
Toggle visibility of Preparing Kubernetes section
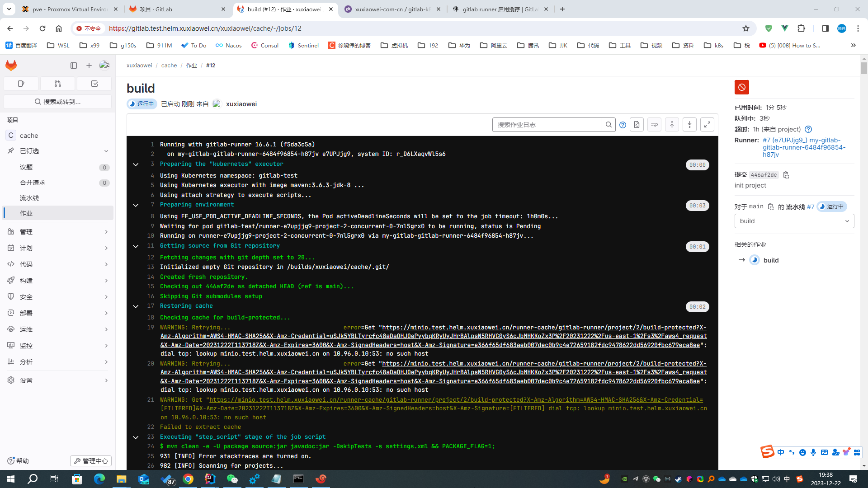point(135,164)
